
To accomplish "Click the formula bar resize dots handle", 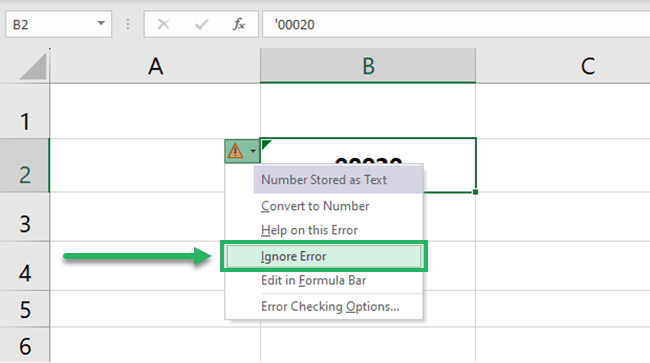I will [128, 24].
